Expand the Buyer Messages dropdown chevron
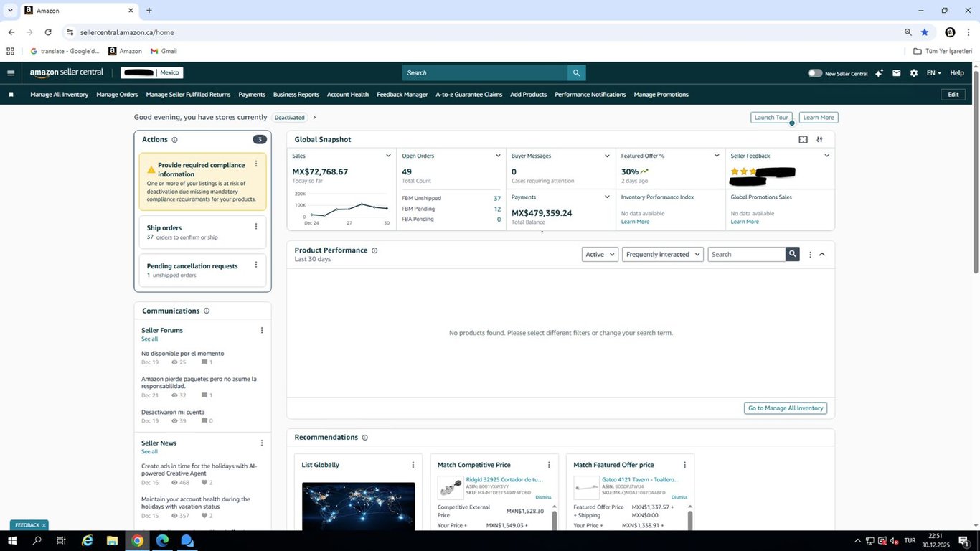This screenshot has width=980, height=551. point(608,156)
